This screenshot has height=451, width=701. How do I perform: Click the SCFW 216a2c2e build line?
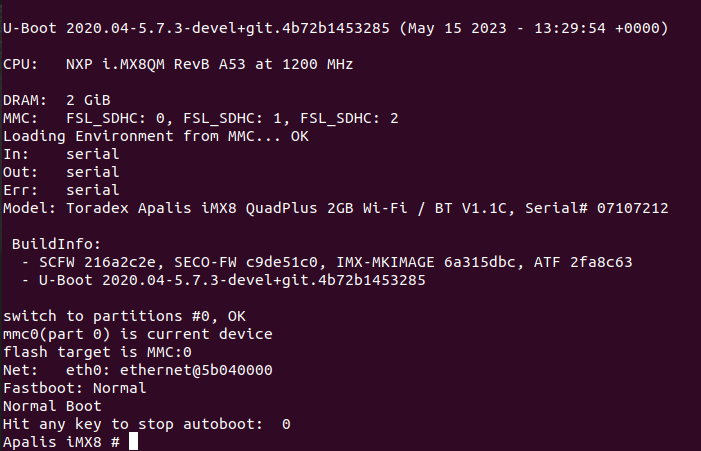[x=326, y=262]
